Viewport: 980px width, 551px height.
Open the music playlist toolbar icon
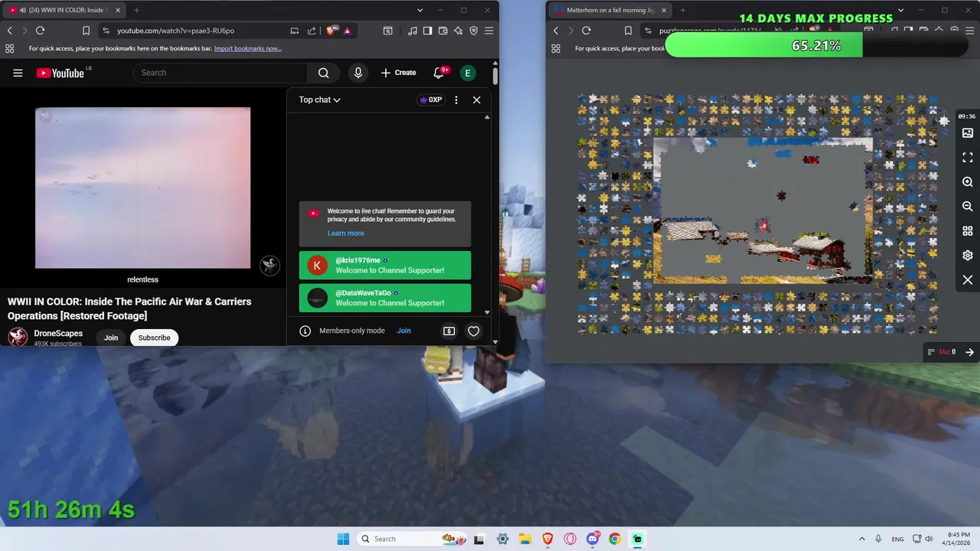[x=413, y=31]
